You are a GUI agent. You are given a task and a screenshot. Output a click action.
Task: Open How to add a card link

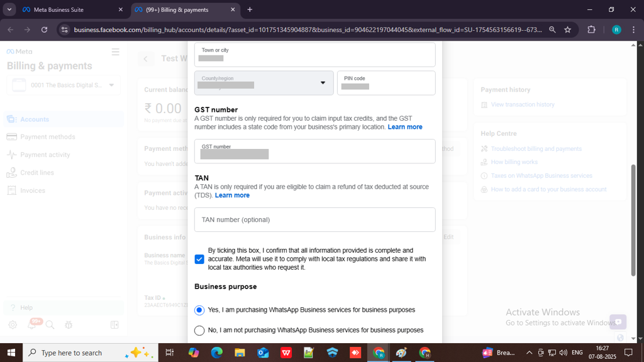coord(548,189)
